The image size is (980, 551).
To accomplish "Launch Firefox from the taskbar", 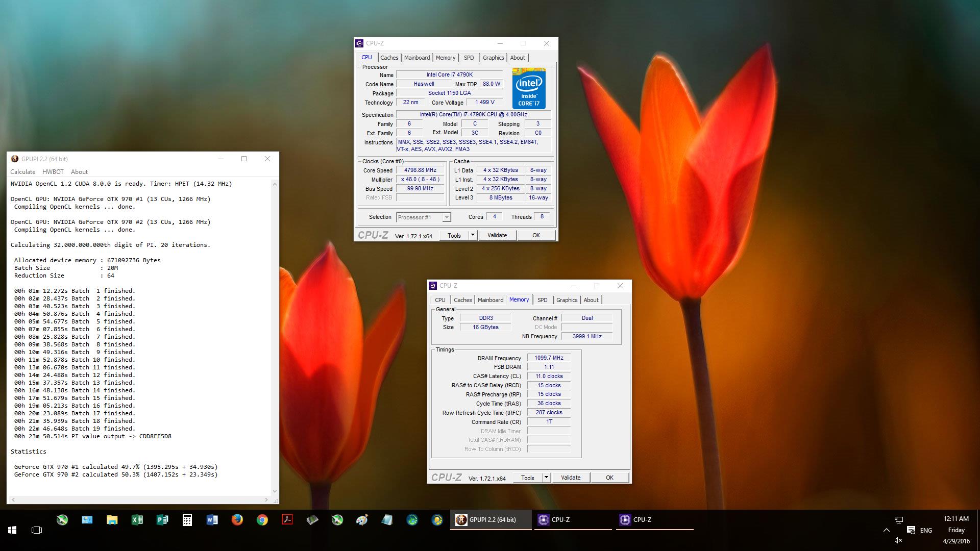I will [237, 520].
